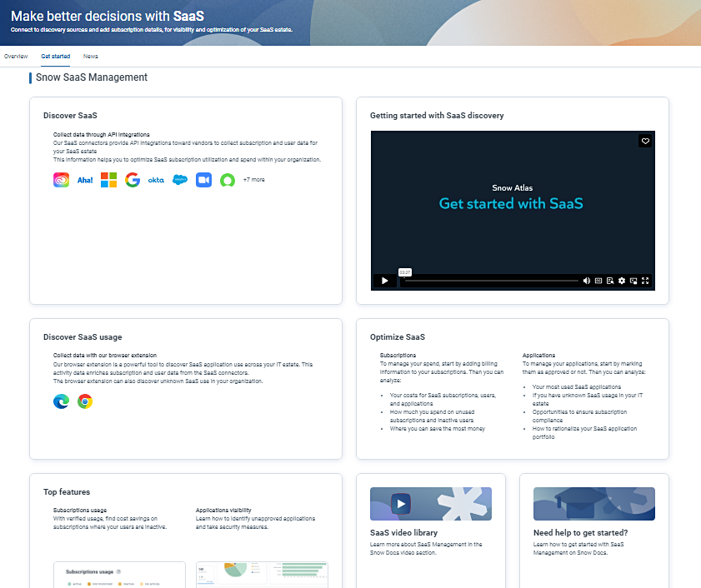Click the Chrome browser extension icon

click(x=85, y=401)
